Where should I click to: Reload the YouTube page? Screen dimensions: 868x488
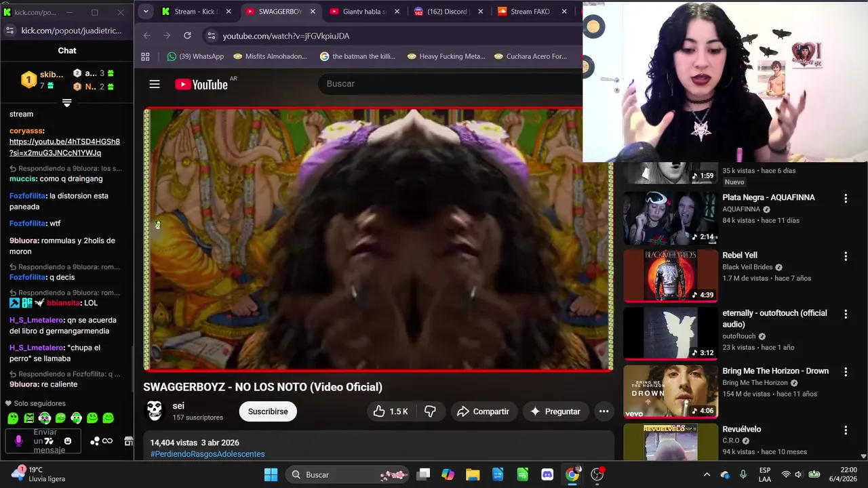coord(187,36)
